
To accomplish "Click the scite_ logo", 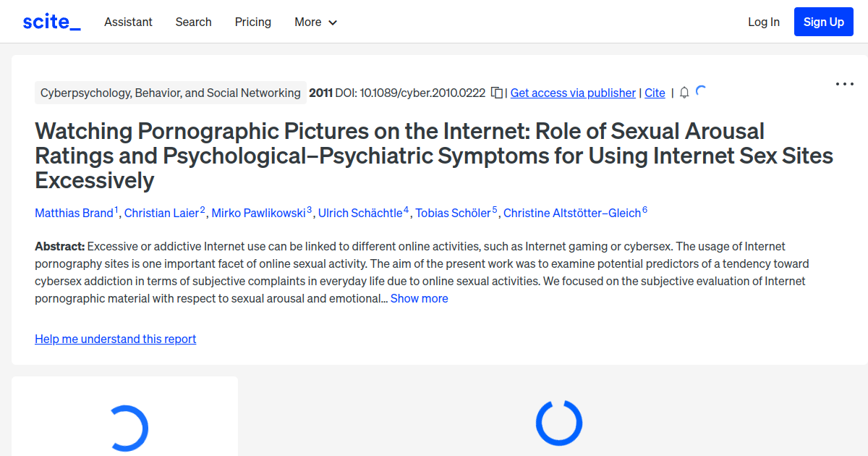I will 51,21.
